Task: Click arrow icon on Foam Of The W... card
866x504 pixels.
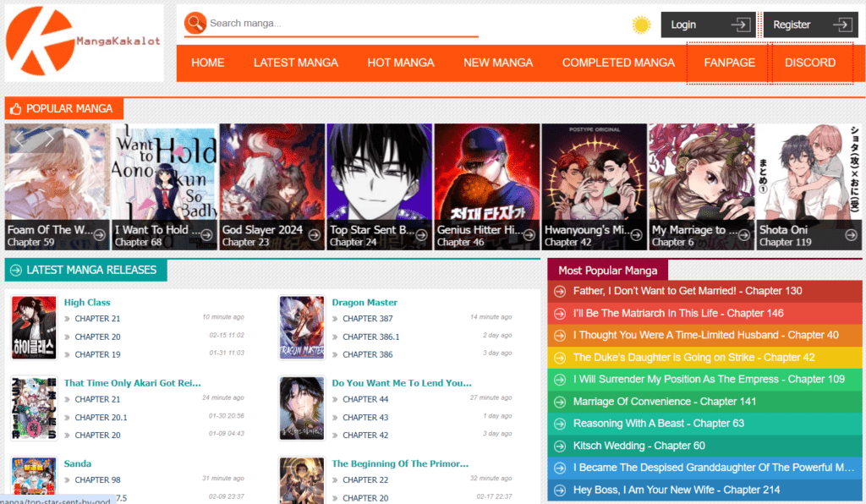Action: pyautogui.click(x=100, y=235)
